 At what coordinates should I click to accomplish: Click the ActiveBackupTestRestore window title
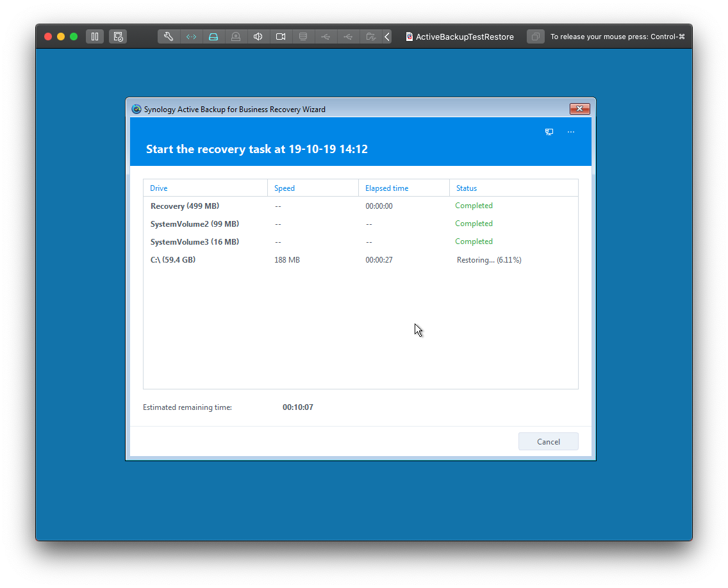(x=465, y=37)
